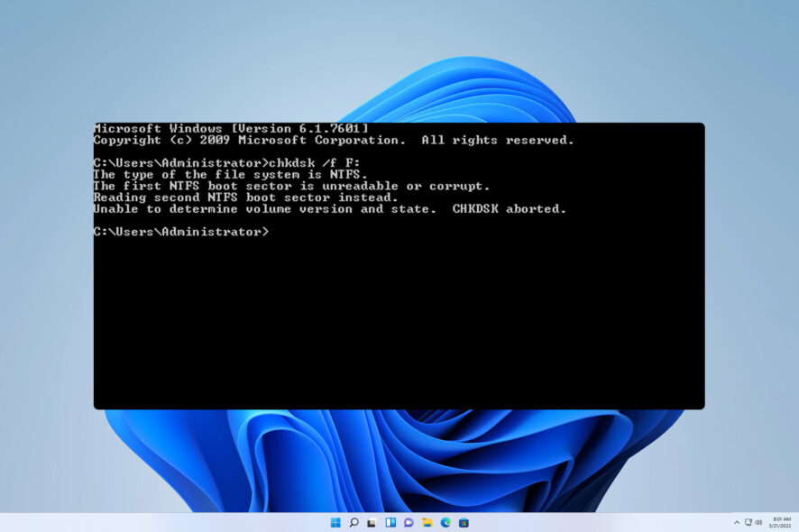Open network status in system tray
The height and width of the screenshot is (532, 799).
pyautogui.click(x=748, y=522)
